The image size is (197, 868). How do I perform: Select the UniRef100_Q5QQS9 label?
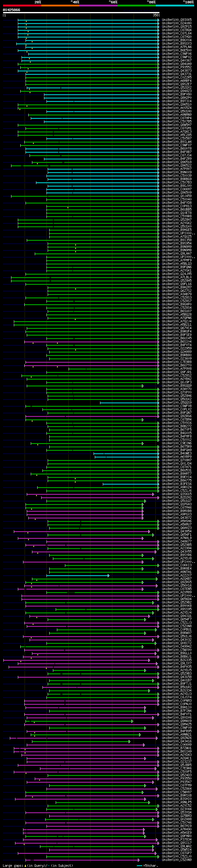click(x=177, y=403)
